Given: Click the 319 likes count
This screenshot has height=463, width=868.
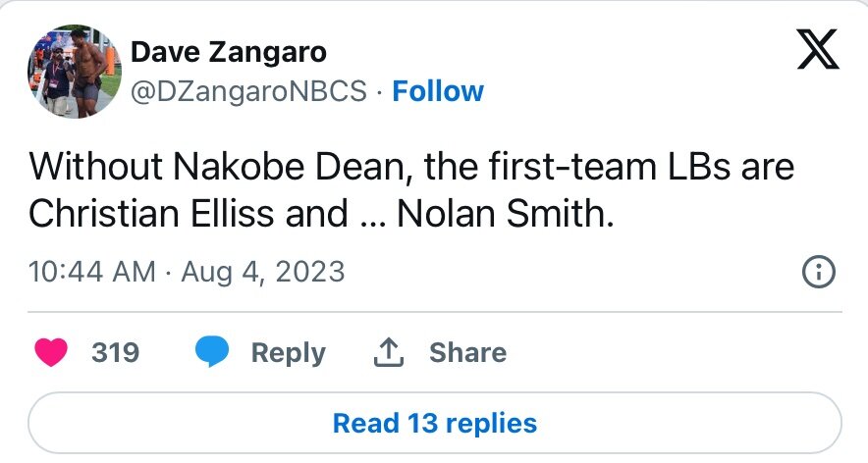Looking at the screenshot, I should click(115, 352).
